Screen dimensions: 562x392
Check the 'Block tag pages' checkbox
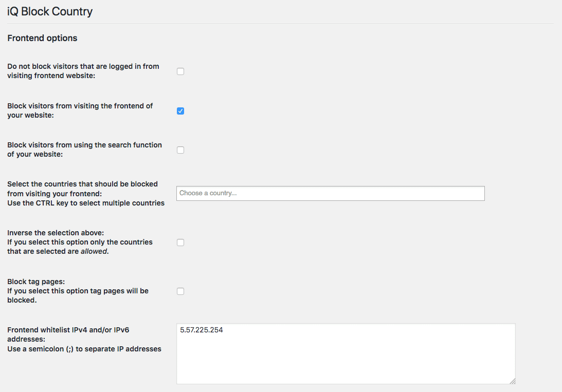[180, 291]
